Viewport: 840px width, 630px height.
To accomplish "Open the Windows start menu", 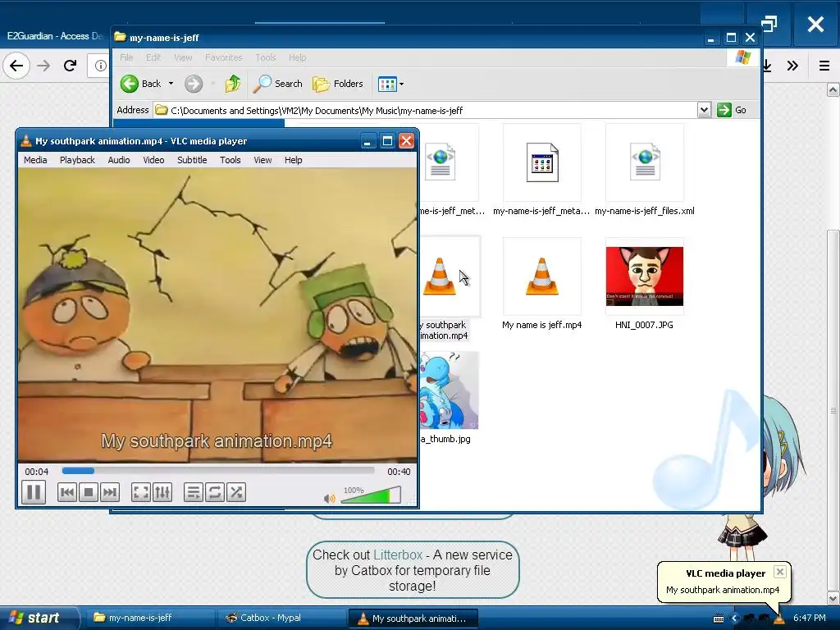I will coord(39,618).
